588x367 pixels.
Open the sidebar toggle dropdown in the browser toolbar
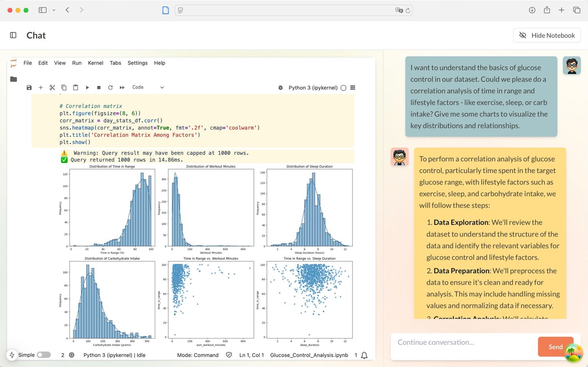tap(53, 10)
